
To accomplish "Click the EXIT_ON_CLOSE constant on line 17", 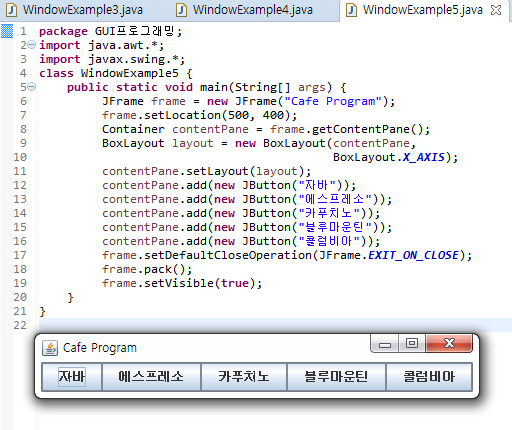I will 413,255.
